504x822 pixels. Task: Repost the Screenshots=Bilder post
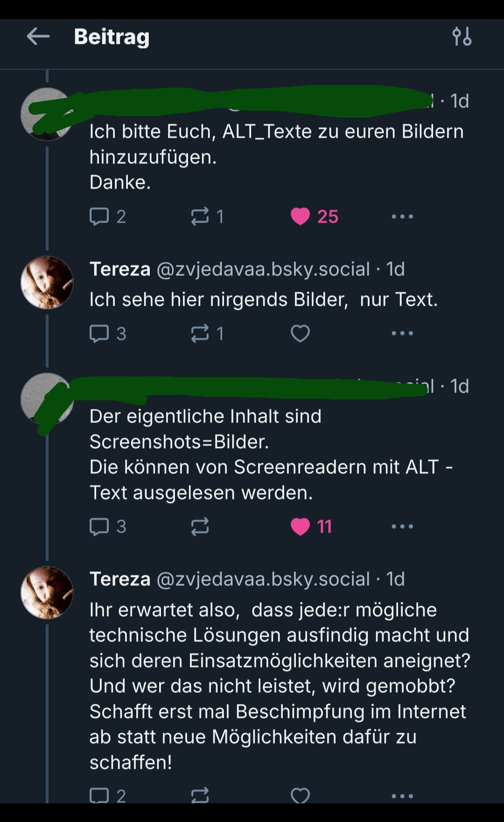click(x=200, y=527)
